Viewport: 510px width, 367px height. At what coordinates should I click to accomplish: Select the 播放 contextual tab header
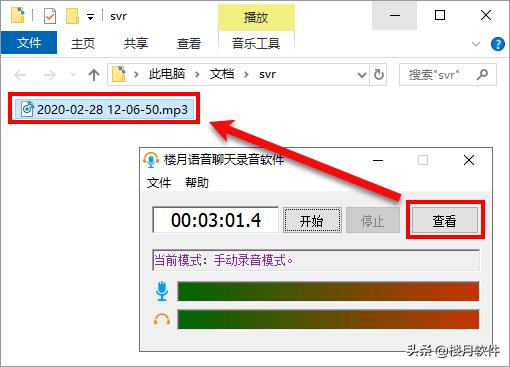point(256,17)
